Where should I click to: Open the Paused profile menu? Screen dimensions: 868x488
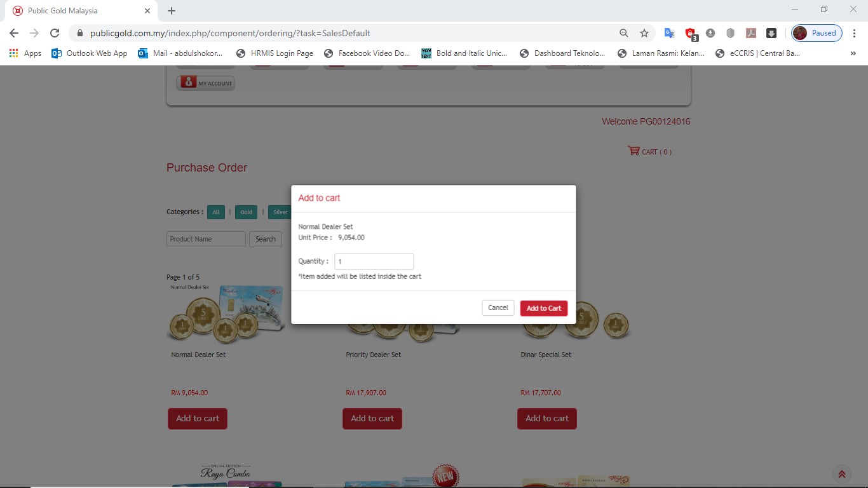[817, 33]
